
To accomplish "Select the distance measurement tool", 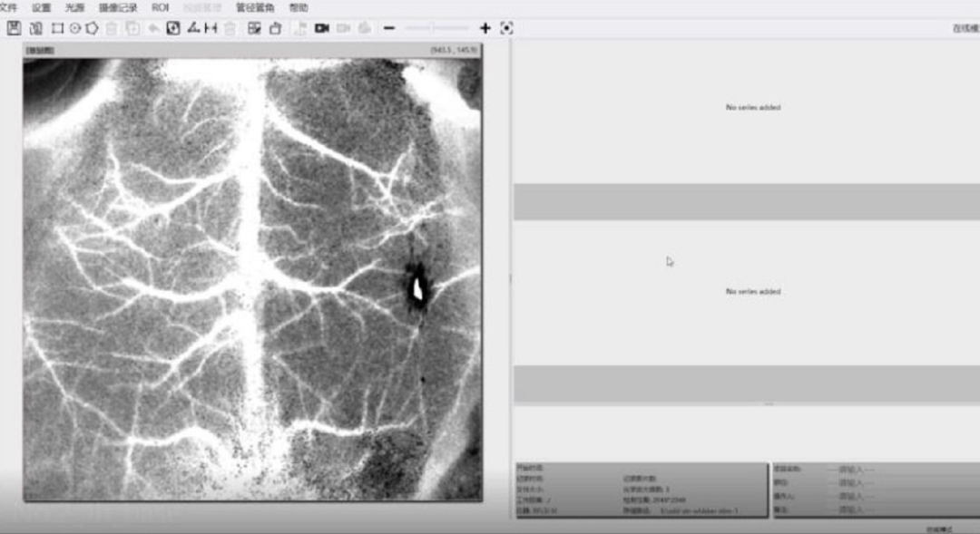I will [211, 28].
